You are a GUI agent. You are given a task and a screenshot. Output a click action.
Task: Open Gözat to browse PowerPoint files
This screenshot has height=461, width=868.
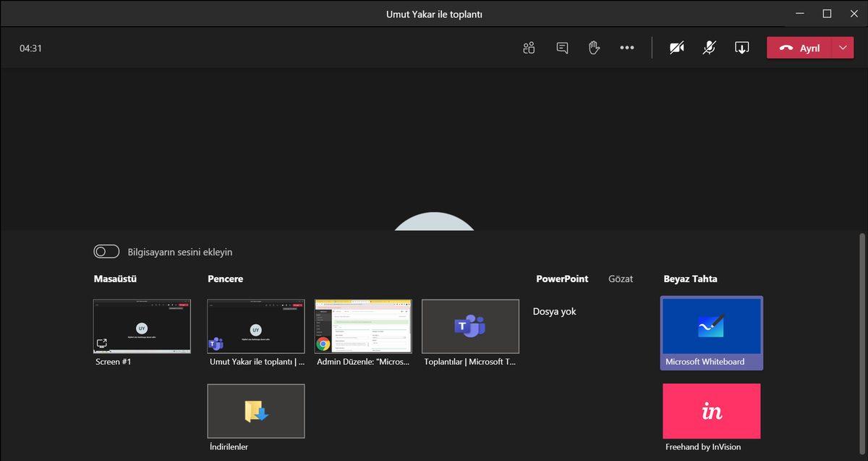pyautogui.click(x=621, y=279)
